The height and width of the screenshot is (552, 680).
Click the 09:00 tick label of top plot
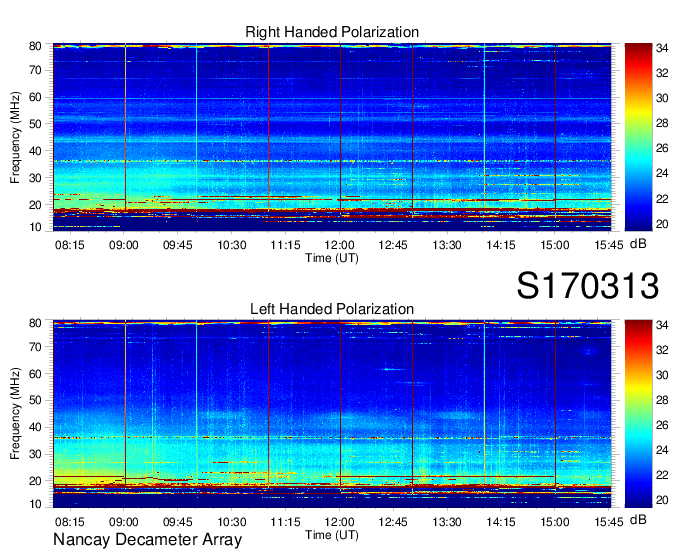[124, 245]
